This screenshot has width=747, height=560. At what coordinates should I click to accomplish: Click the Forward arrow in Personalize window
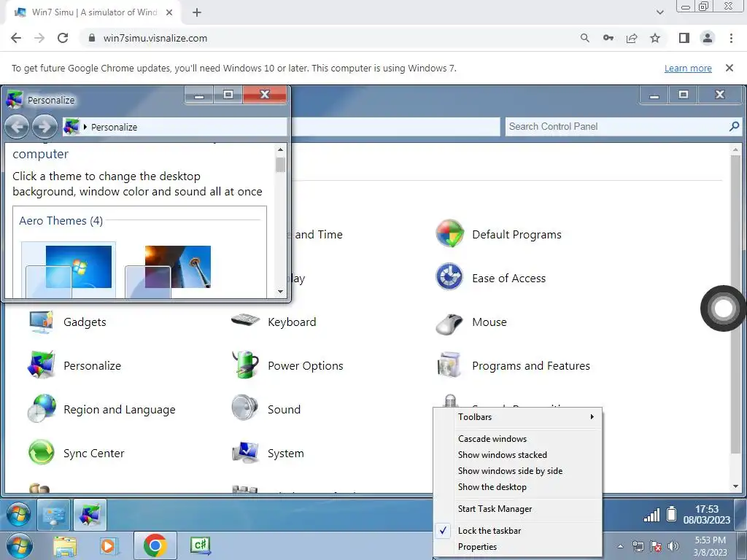(x=44, y=127)
